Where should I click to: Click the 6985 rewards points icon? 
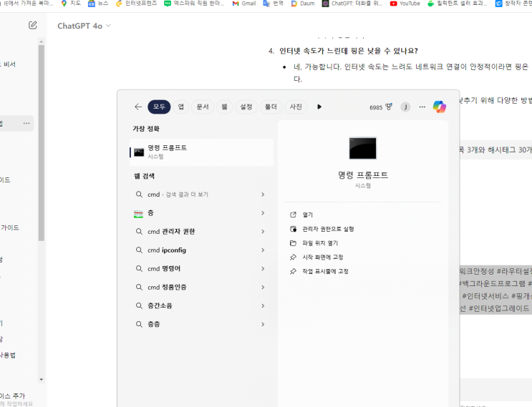[381, 107]
